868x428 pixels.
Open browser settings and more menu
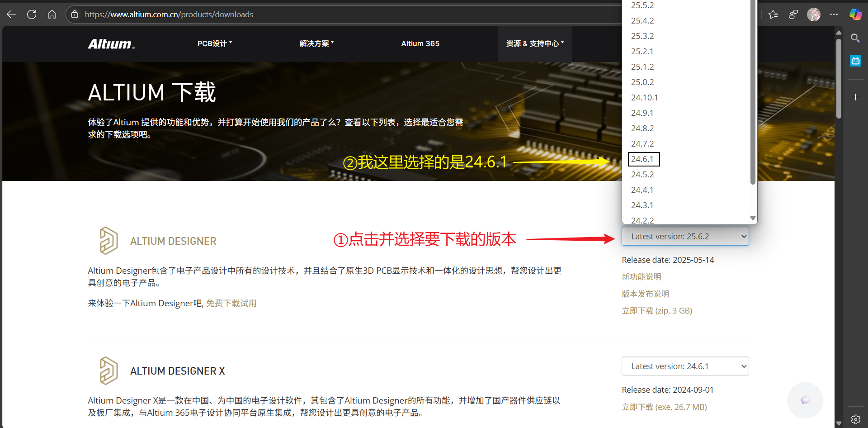coord(834,14)
